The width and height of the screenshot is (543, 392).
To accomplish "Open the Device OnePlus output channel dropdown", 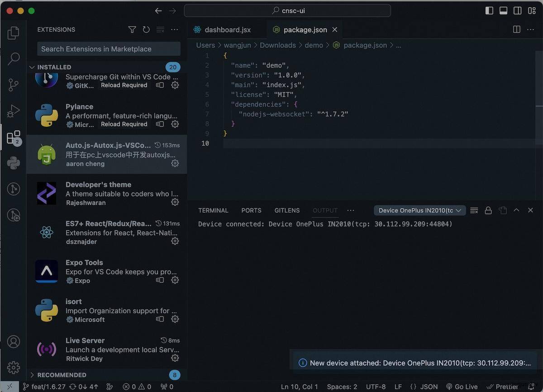I will pos(420,210).
